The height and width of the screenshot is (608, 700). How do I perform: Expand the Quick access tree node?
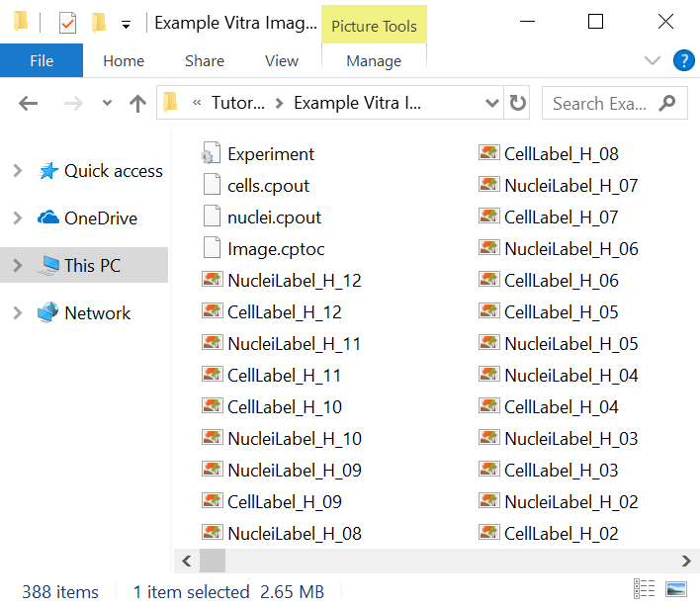click(x=17, y=171)
